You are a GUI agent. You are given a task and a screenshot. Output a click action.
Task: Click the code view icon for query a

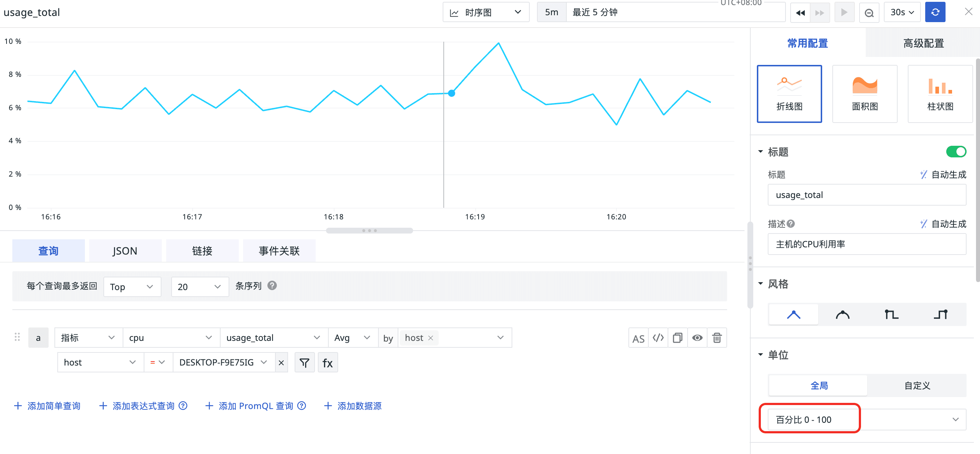pos(658,338)
